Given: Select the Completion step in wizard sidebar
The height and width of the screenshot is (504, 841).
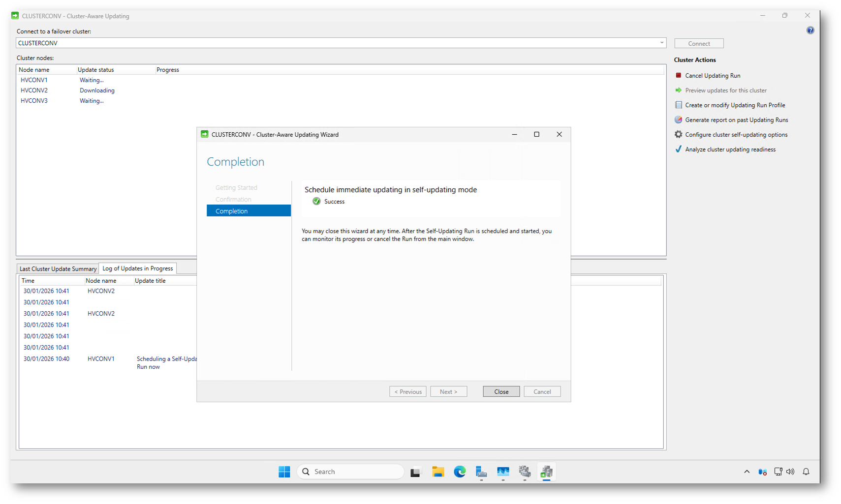Looking at the screenshot, I should 249,211.
